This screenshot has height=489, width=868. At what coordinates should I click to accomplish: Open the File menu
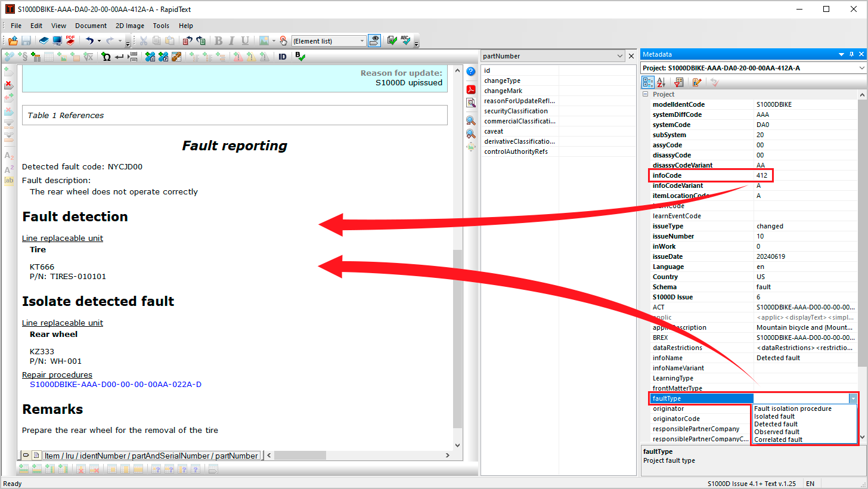point(16,26)
